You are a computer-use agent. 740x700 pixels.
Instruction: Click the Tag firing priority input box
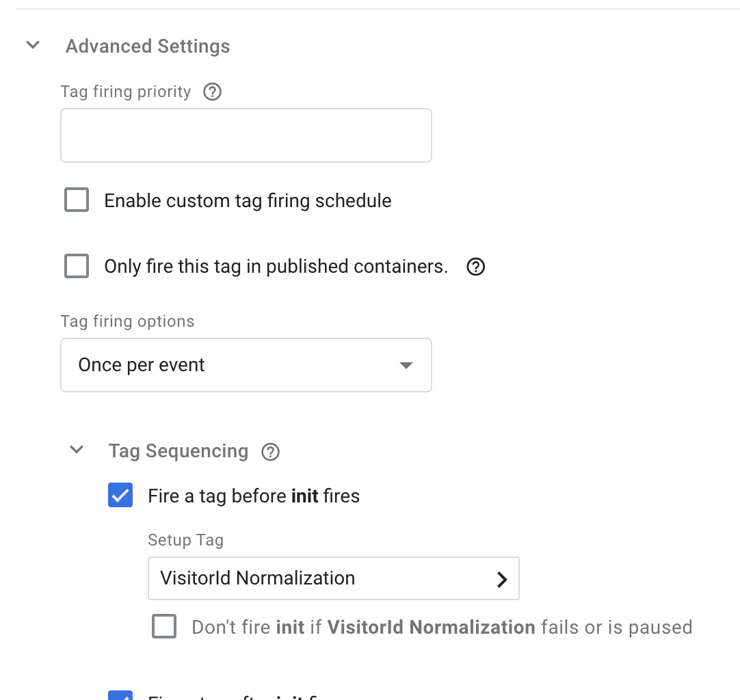(246, 135)
